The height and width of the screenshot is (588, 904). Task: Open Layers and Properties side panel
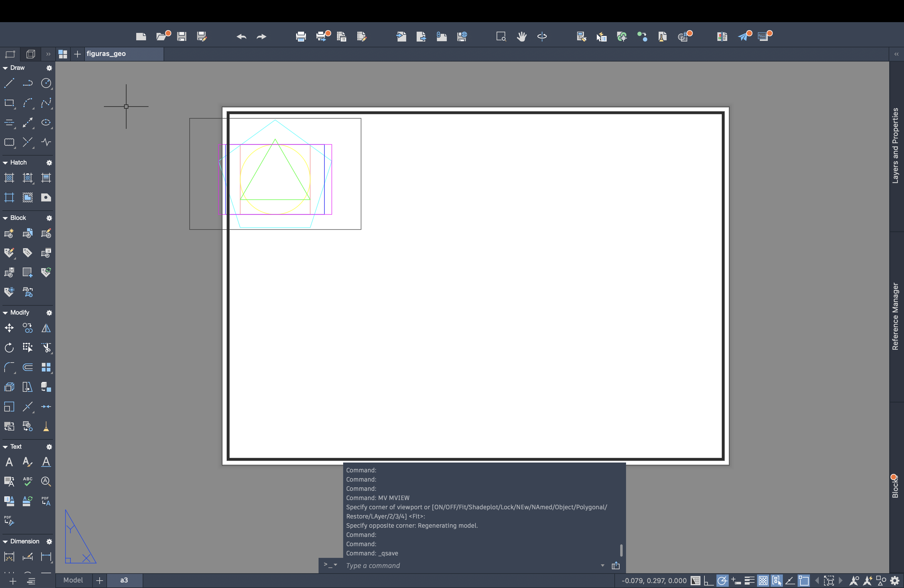[x=896, y=145]
